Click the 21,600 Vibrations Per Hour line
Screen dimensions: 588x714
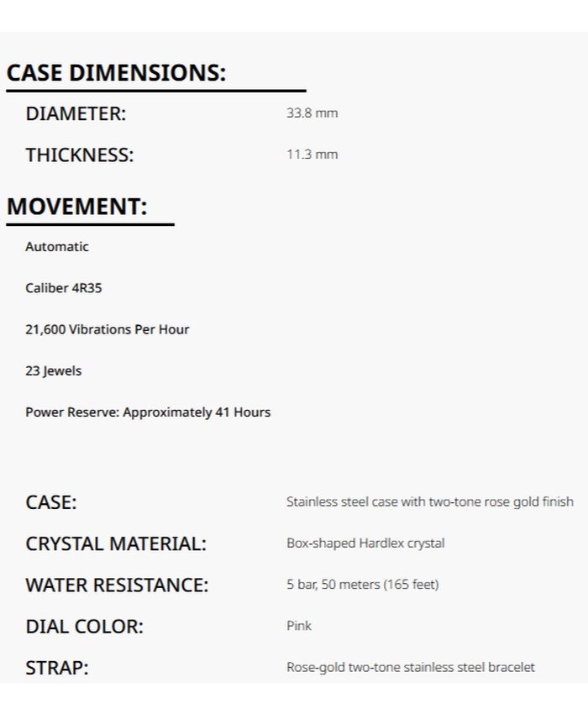coord(108,329)
